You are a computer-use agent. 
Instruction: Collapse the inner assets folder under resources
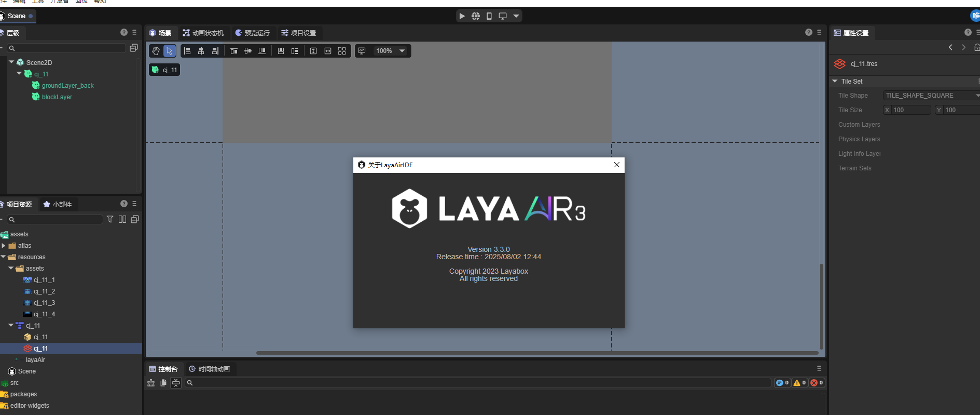[11, 269]
